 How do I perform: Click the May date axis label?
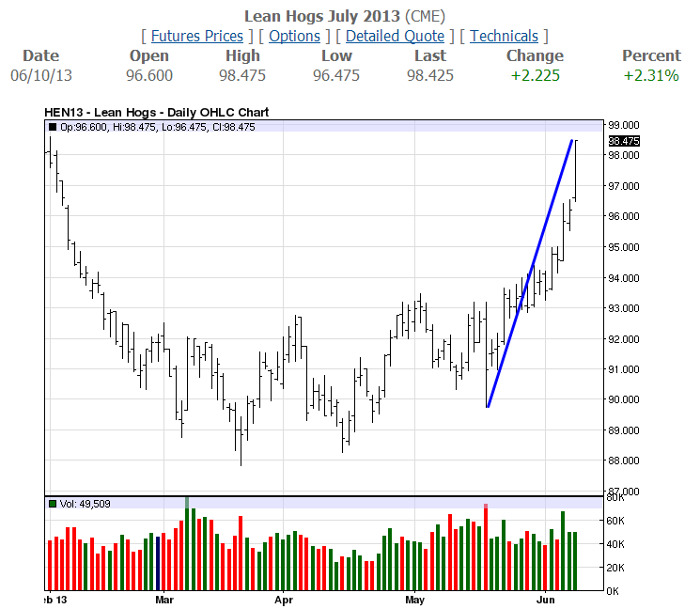tap(414, 600)
